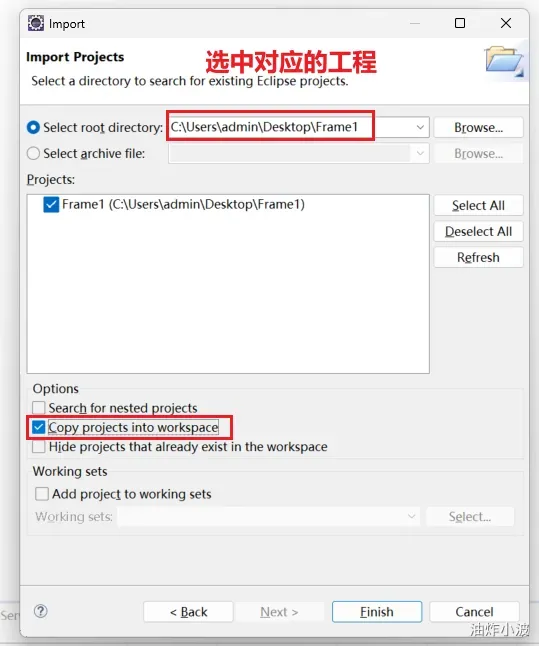Click the help question mark icon
The image size is (539, 646).
(40, 611)
